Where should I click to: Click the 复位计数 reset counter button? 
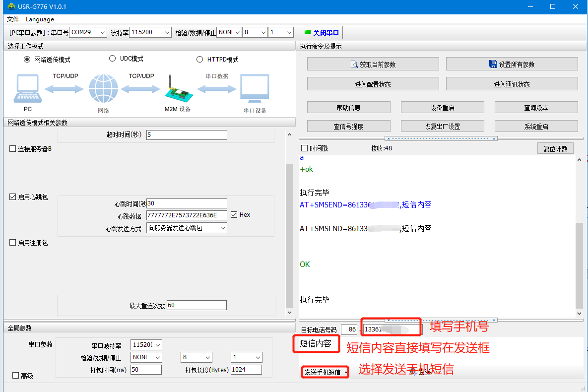[555, 148]
